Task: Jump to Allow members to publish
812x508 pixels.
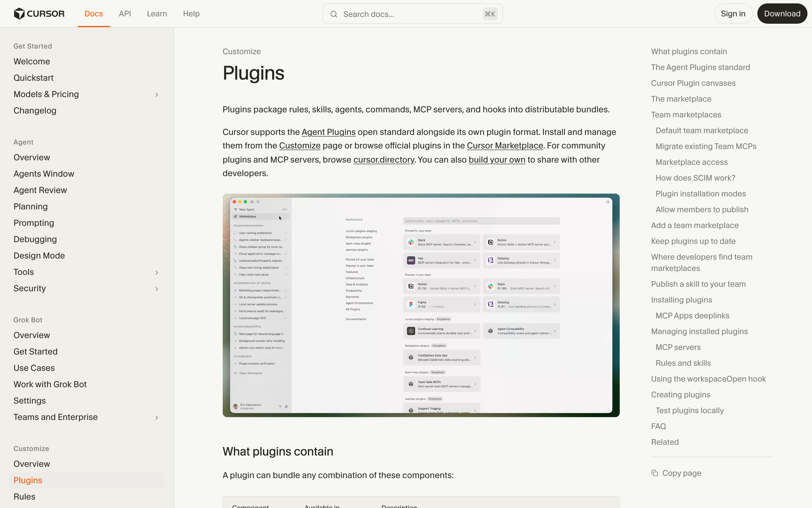Action: click(702, 209)
